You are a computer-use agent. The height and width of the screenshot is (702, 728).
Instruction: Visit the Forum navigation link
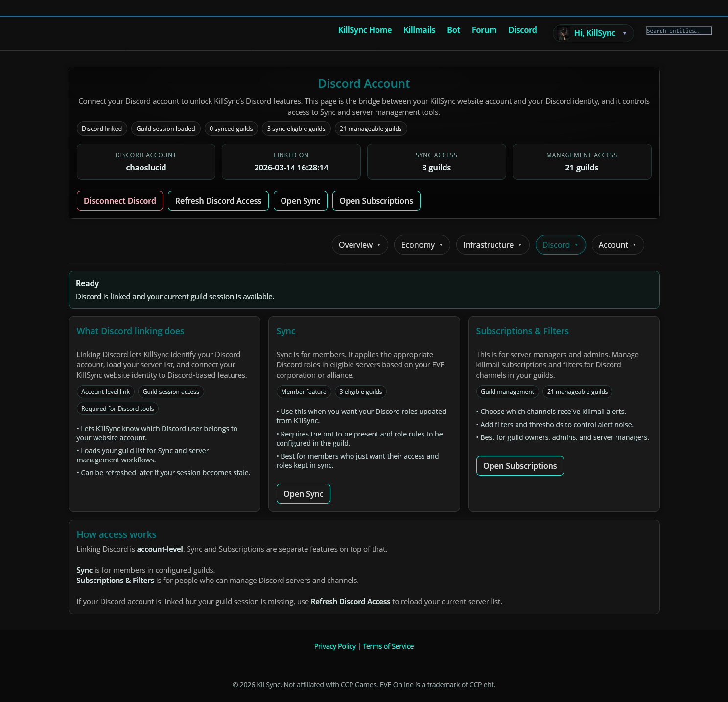pos(484,30)
